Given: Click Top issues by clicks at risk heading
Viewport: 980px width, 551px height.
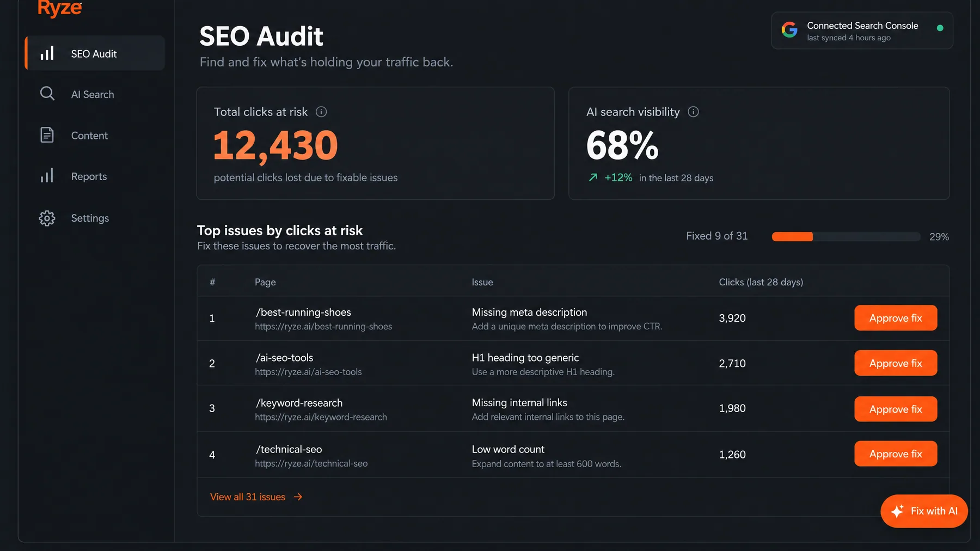Looking at the screenshot, I should [x=280, y=230].
